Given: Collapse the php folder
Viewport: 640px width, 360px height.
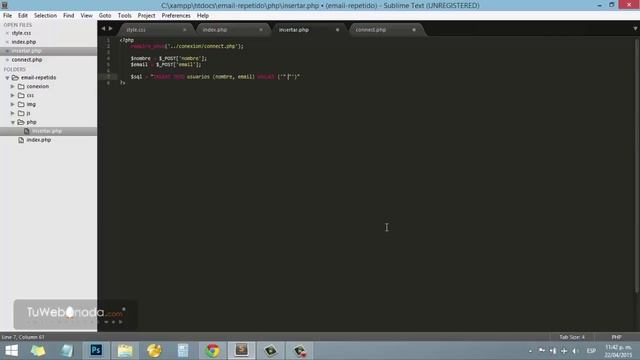Looking at the screenshot, I should pyautogui.click(x=13, y=122).
